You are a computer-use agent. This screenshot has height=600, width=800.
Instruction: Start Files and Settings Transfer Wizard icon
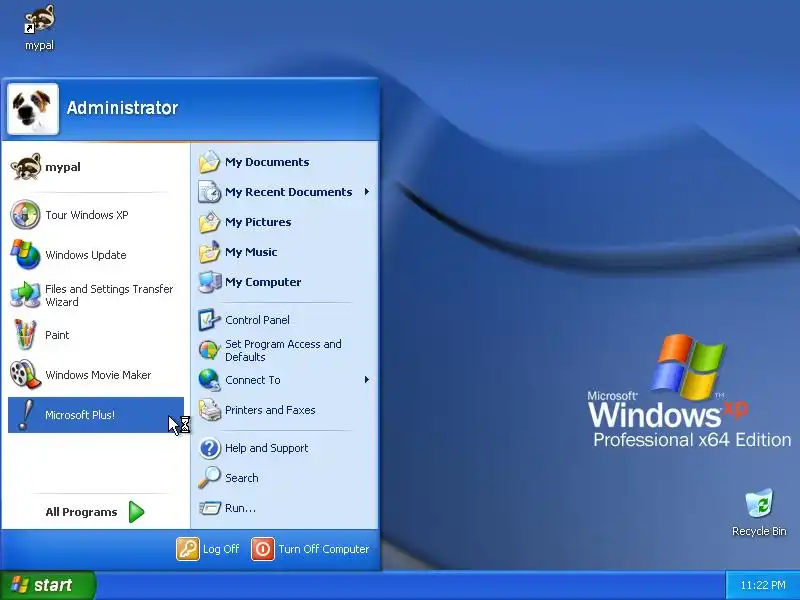pyautogui.click(x=25, y=294)
